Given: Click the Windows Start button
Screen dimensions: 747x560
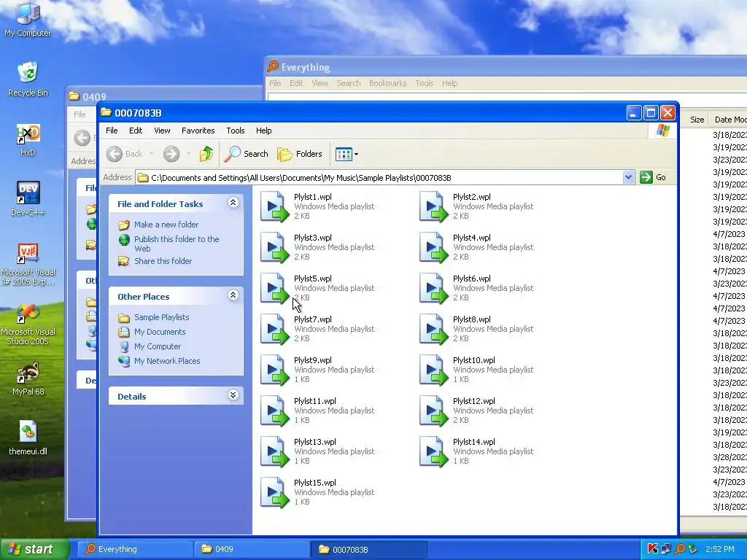Looking at the screenshot, I should [34, 549].
